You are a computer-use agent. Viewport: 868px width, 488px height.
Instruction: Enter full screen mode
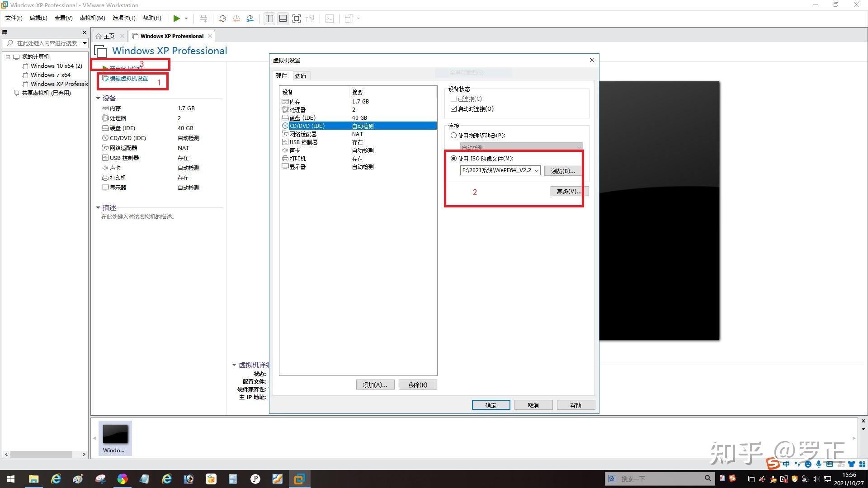point(297,19)
